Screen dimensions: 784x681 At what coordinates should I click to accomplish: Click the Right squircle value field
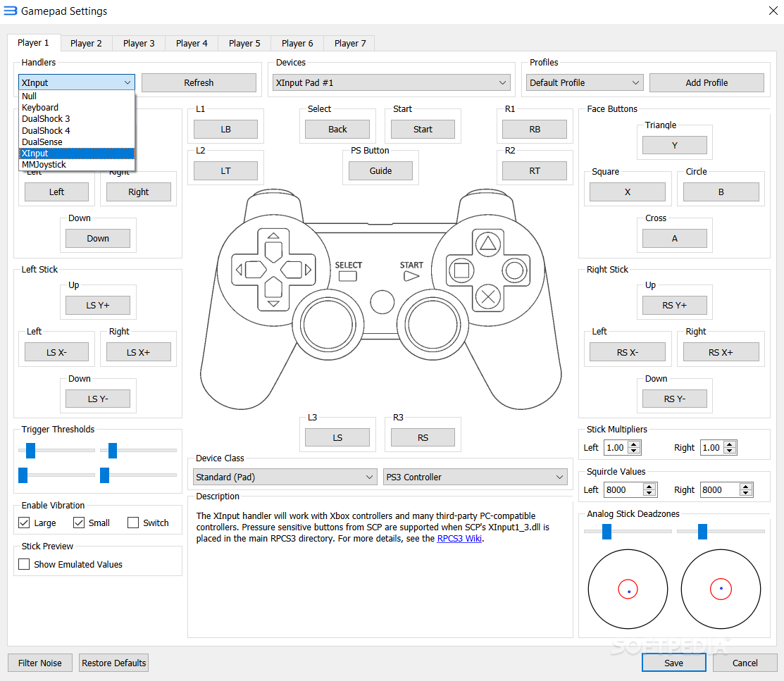coord(726,490)
